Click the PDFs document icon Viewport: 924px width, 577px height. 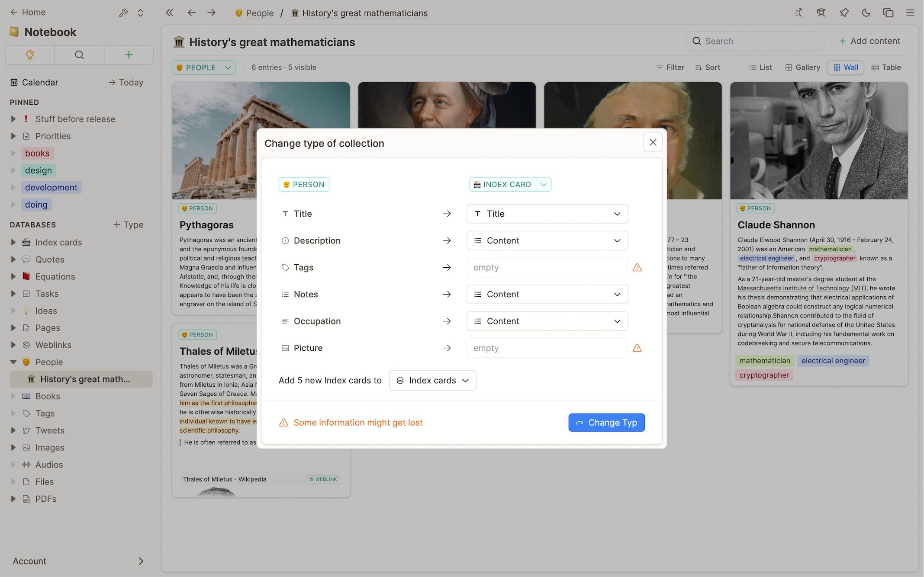26,499
